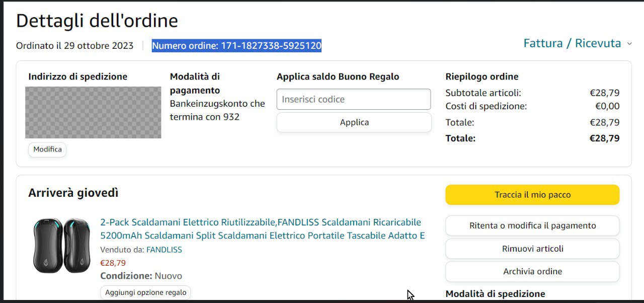
Task: Click the red €28,79 item price
Action: pos(113,263)
